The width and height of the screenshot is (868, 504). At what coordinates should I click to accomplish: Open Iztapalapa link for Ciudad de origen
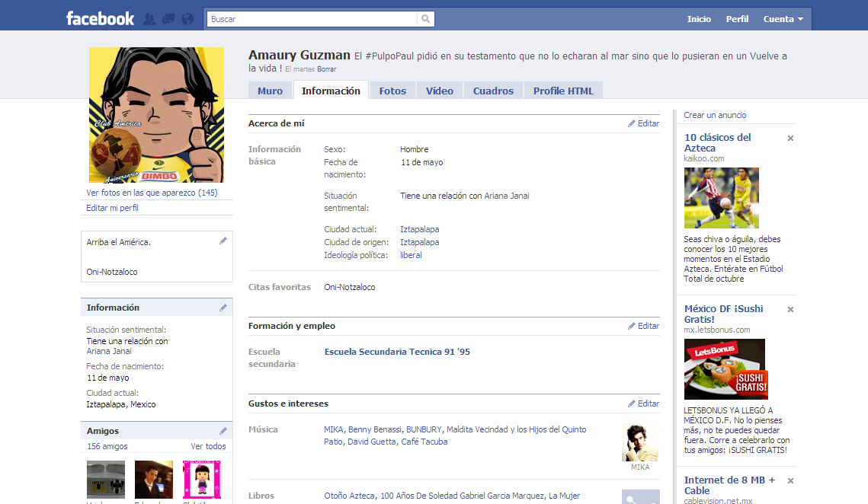420,242
